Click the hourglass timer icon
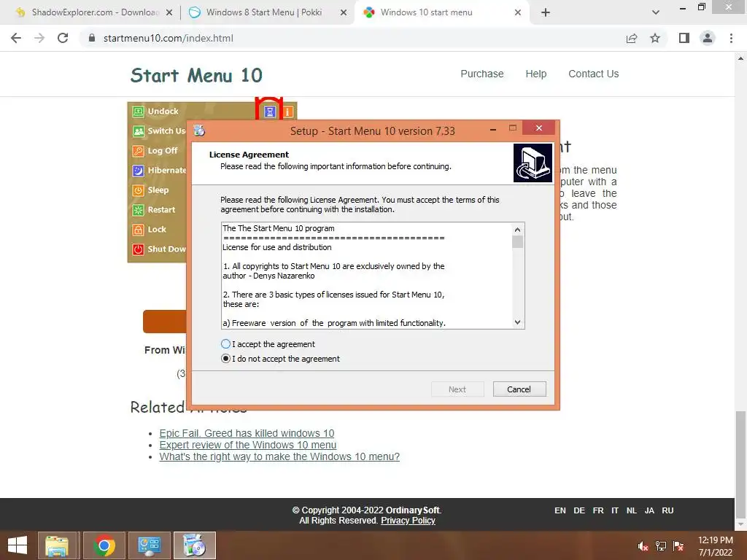Screen dimensions: 747x560 [x=270, y=112]
